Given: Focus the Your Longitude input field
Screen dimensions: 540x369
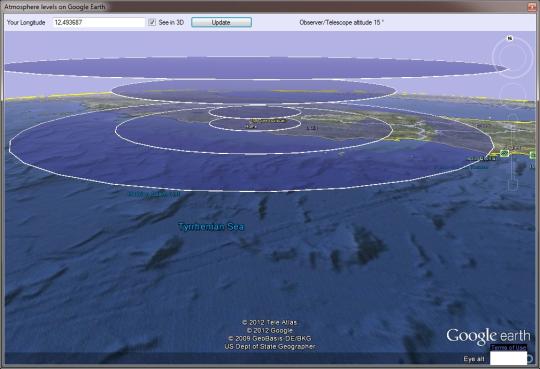Looking at the screenshot, I should tap(99, 22).
